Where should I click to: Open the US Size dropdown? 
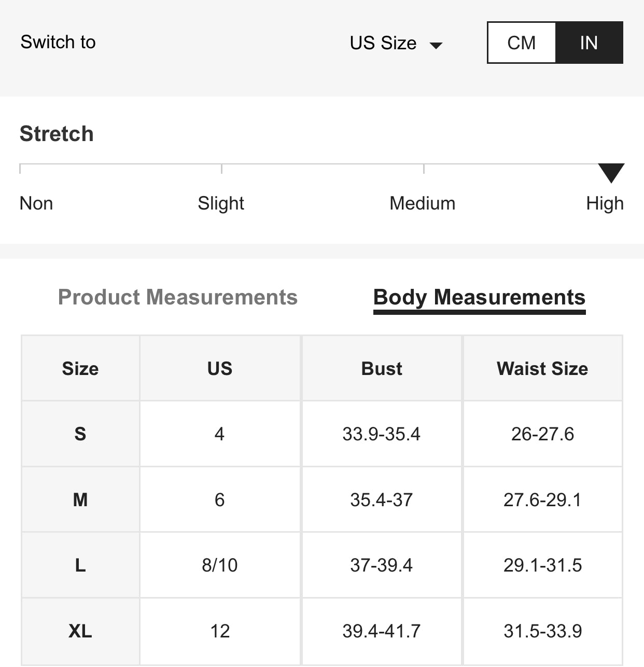coord(383,43)
